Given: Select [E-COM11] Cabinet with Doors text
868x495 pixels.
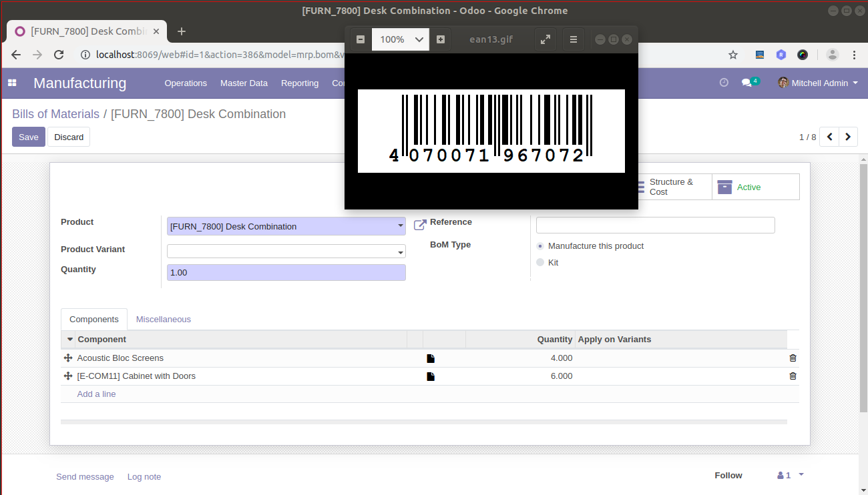Looking at the screenshot, I should click(136, 376).
